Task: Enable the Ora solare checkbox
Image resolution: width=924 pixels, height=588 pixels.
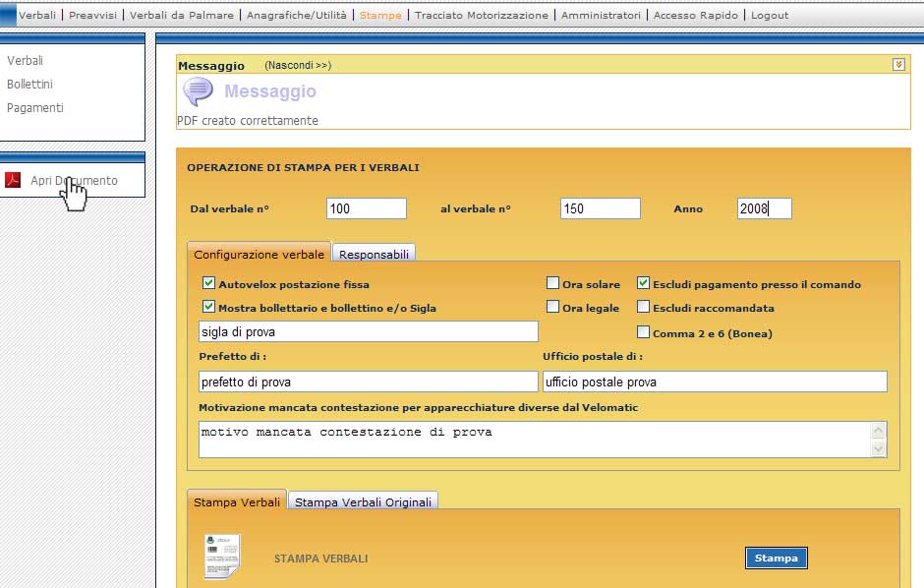Action: (552, 283)
